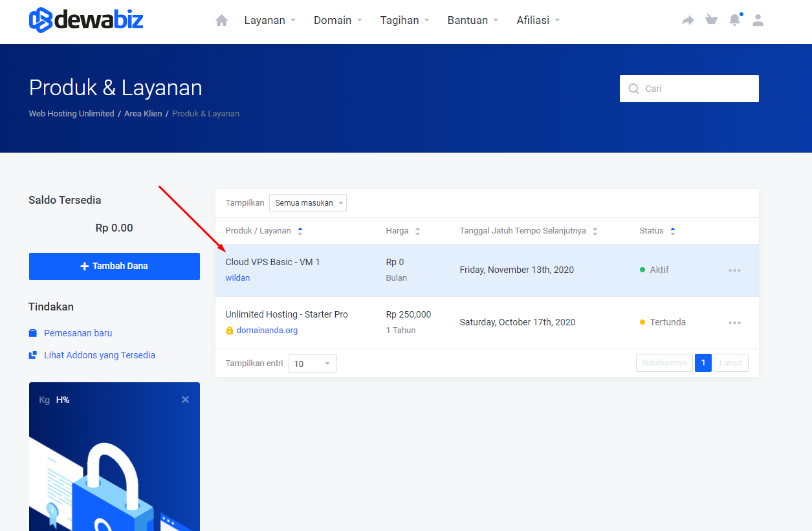This screenshot has width=812, height=531.
Task: Open the Pemesanan baru link
Action: click(x=78, y=333)
